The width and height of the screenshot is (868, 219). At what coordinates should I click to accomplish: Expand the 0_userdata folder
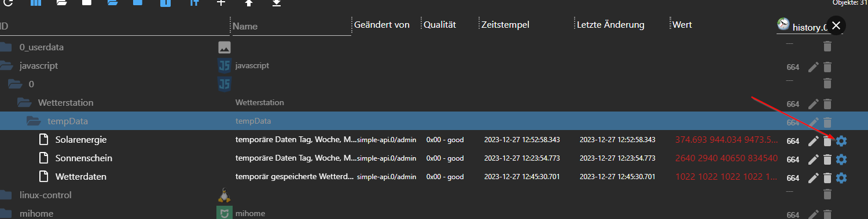click(x=6, y=47)
